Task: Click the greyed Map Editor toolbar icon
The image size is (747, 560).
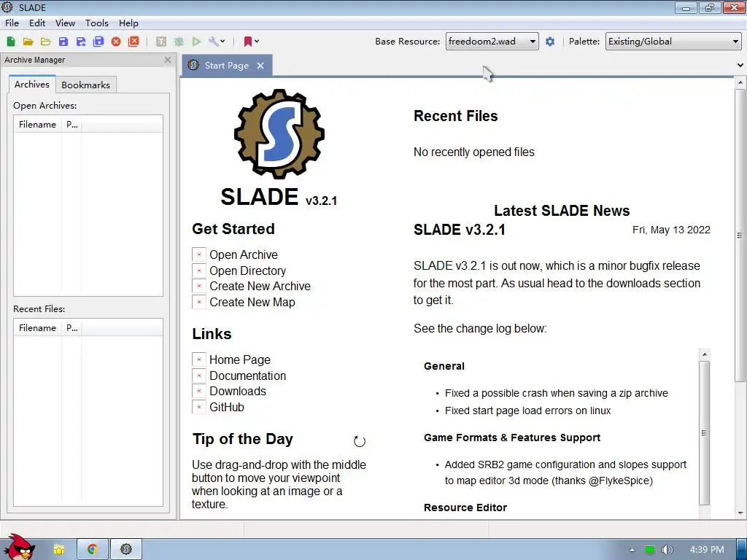Action: [x=179, y=42]
